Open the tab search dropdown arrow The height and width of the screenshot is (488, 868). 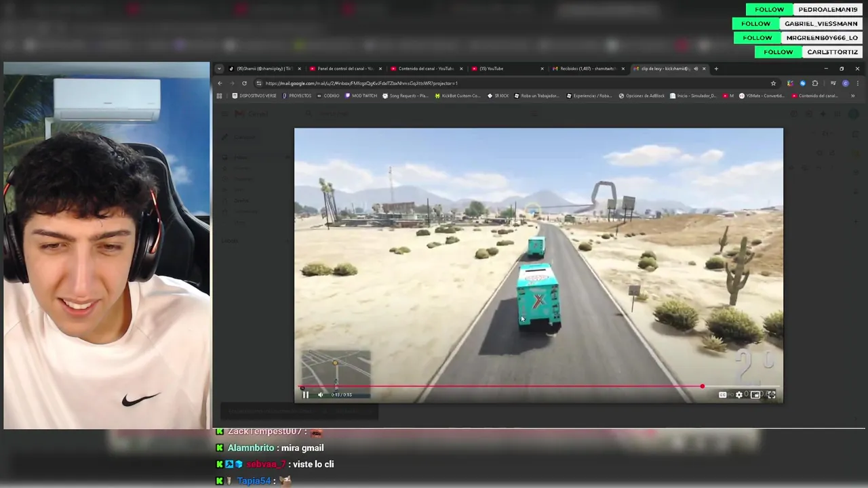(219, 68)
